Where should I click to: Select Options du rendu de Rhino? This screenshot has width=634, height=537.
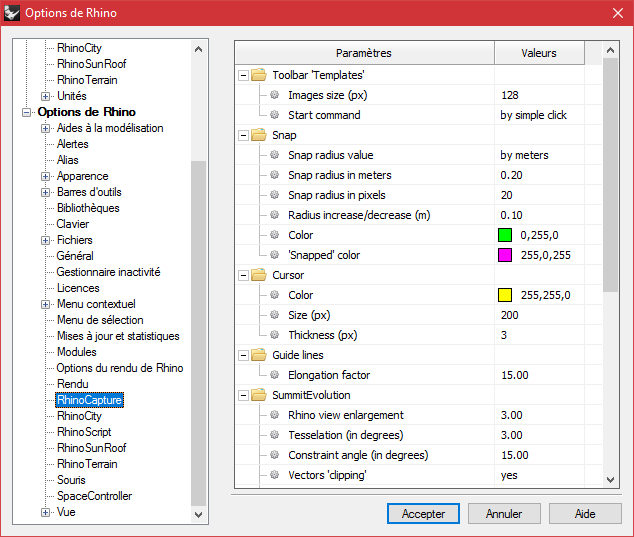pyautogui.click(x=120, y=368)
